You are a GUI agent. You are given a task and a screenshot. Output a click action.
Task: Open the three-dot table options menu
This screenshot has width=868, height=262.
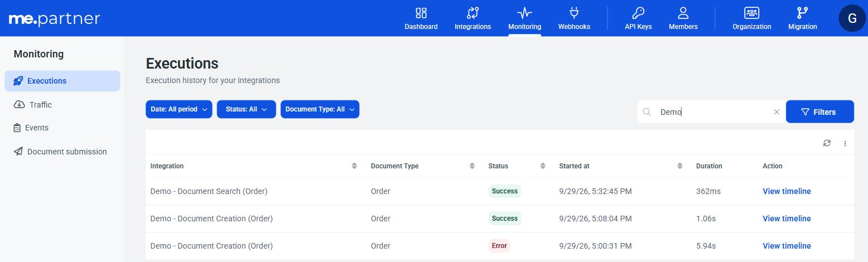(845, 143)
